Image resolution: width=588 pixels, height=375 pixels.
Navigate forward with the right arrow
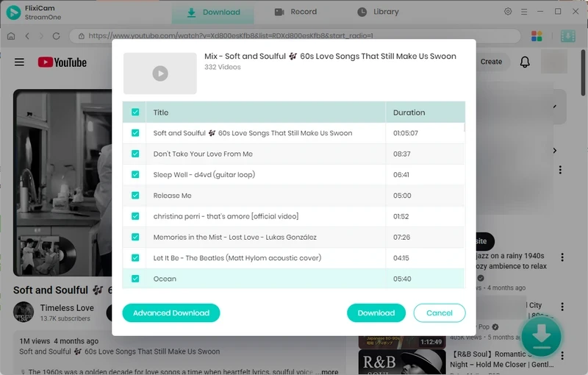(42, 36)
